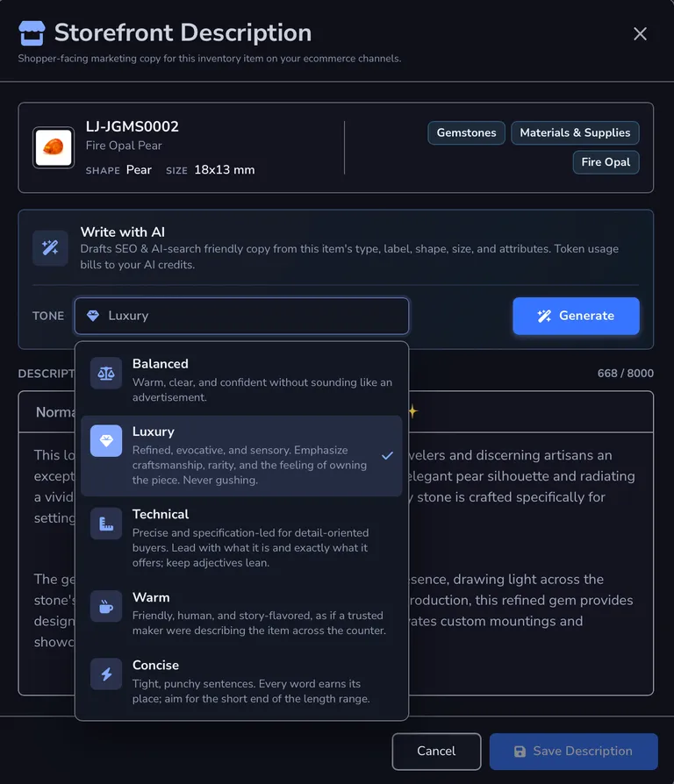Click the 668 / 8000 character counter
Viewport: 674px width, 784px height.
(x=626, y=374)
